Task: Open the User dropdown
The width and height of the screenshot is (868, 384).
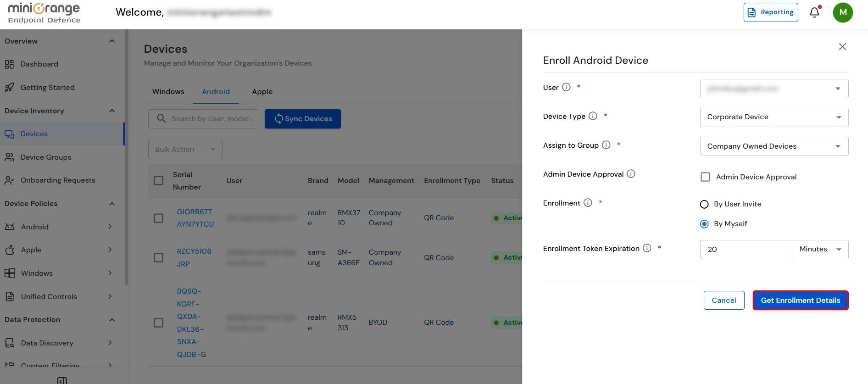Action: click(x=774, y=89)
